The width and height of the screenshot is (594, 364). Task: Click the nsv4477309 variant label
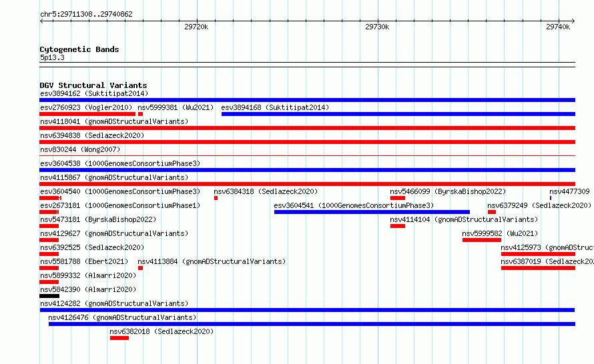click(x=569, y=191)
